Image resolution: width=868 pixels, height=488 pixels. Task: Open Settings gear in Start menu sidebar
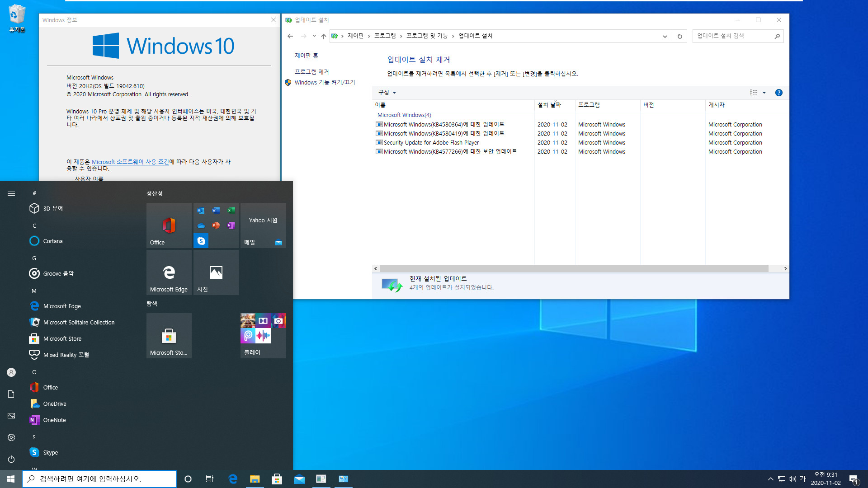tap(11, 437)
